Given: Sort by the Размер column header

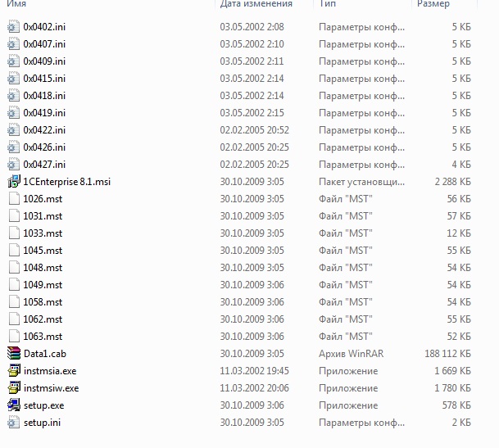Looking at the screenshot, I should tap(433, 4).
